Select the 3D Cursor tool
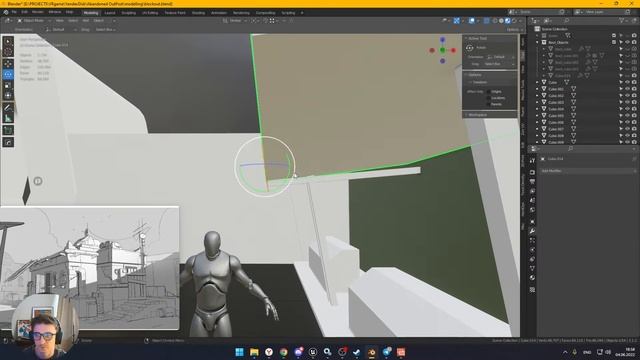The image size is (640, 360). (8, 52)
